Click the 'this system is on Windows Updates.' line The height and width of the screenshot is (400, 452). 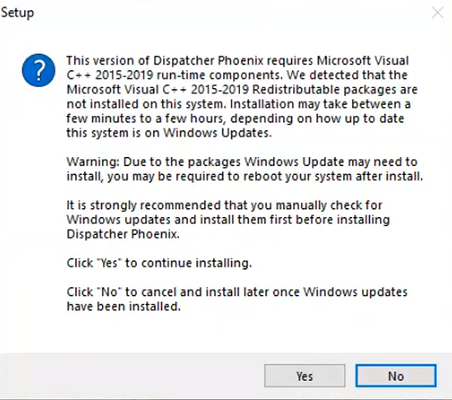tap(169, 133)
